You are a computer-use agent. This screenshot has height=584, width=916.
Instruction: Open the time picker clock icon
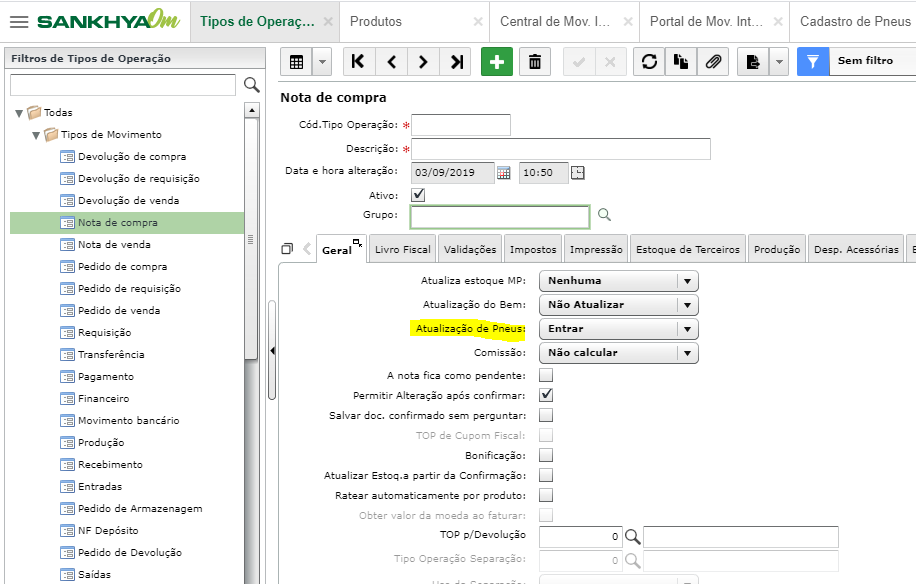point(578,173)
